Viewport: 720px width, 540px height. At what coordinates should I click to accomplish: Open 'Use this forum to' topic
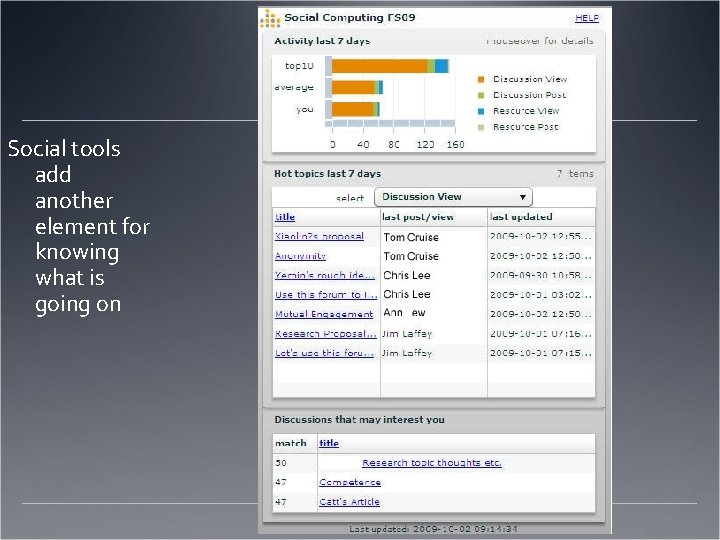[x=326, y=295]
